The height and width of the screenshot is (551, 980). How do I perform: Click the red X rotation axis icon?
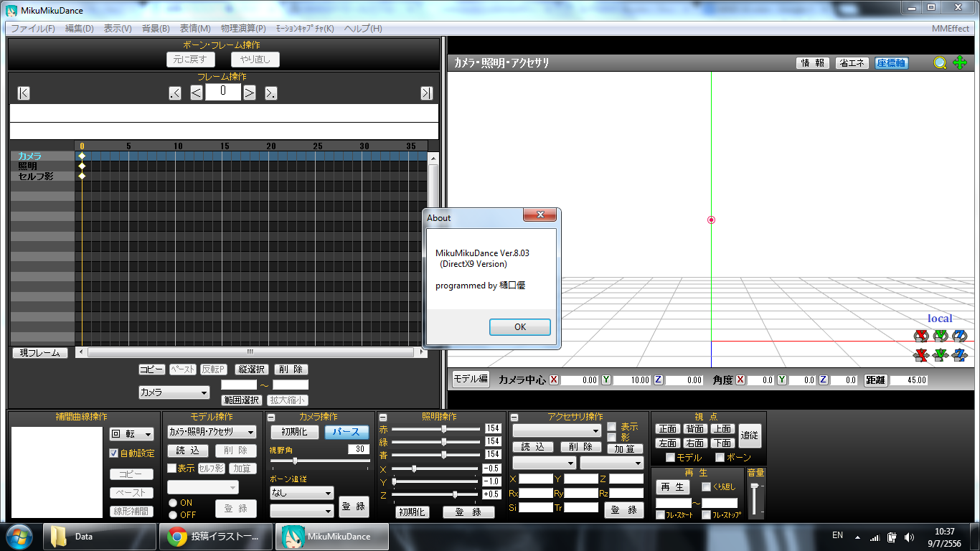coord(921,336)
